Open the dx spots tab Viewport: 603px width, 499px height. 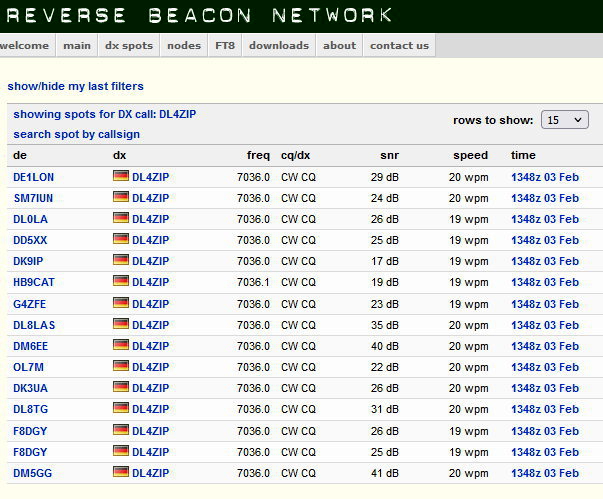click(129, 45)
